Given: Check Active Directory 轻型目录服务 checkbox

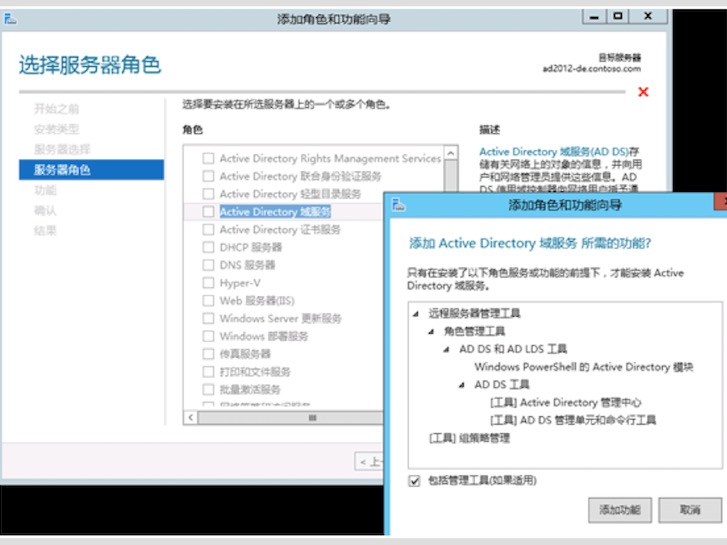Looking at the screenshot, I should [x=208, y=194].
